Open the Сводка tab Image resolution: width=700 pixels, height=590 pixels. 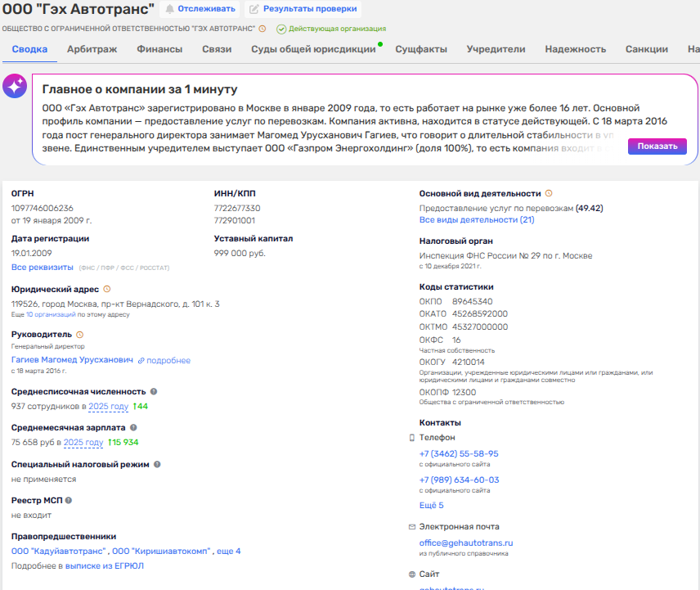coord(29,49)
